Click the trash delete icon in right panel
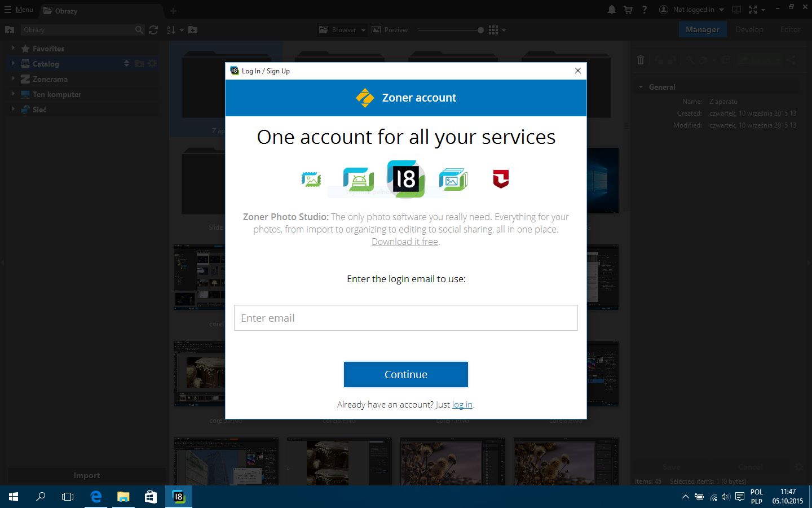Screen dimensions: 812x508 tap(641, 60)
